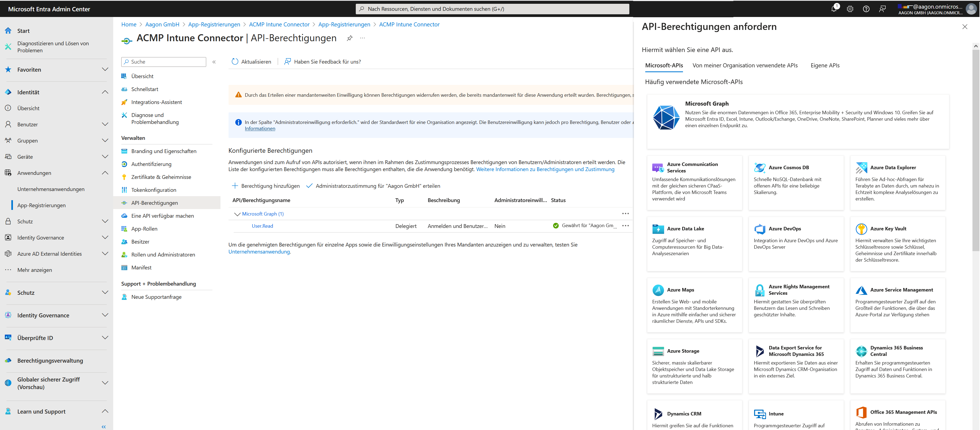The width and height of the screenshot is (980, 430).
Task: Open the settings gear in the top bar
Action: [x=850, y=9]
